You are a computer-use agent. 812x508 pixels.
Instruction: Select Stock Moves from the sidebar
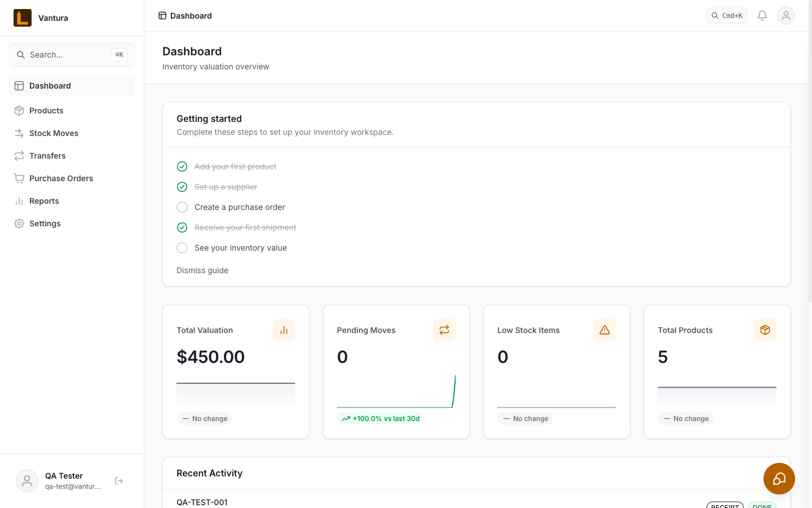(54, 133)
